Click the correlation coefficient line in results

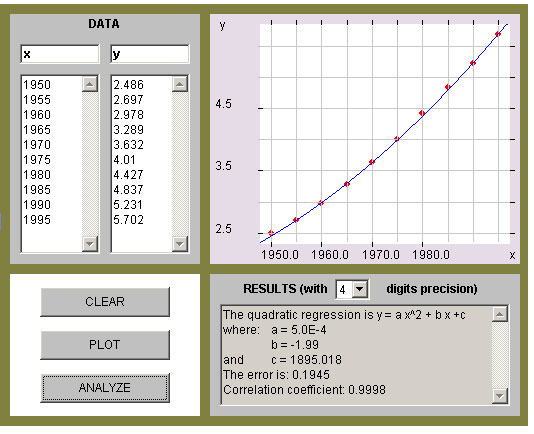pos(304,390)
